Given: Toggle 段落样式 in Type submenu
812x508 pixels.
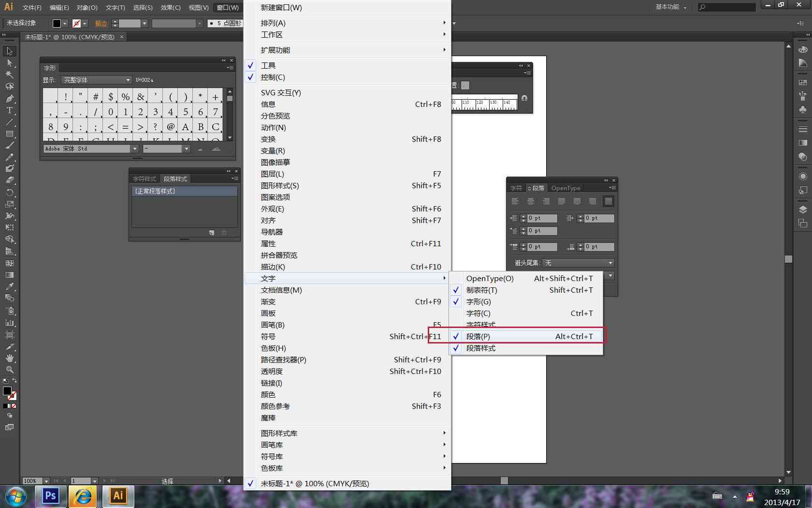Looking at the screenshot, I should (526, 348).
